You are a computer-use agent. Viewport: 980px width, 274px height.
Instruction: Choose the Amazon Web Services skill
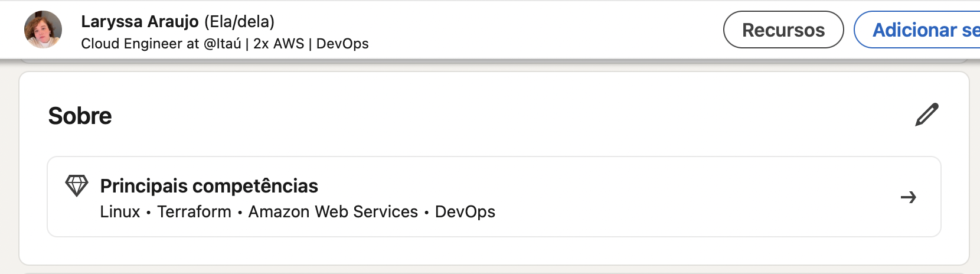click(333, 211)
